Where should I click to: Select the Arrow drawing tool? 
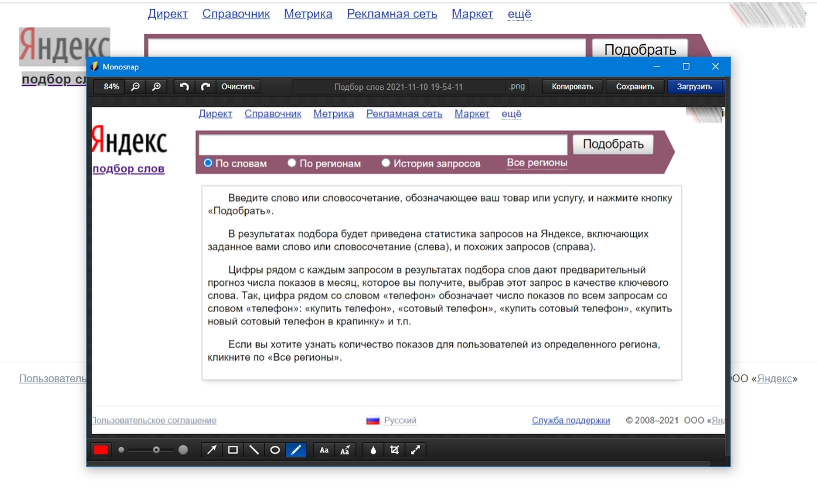(212, 450)
